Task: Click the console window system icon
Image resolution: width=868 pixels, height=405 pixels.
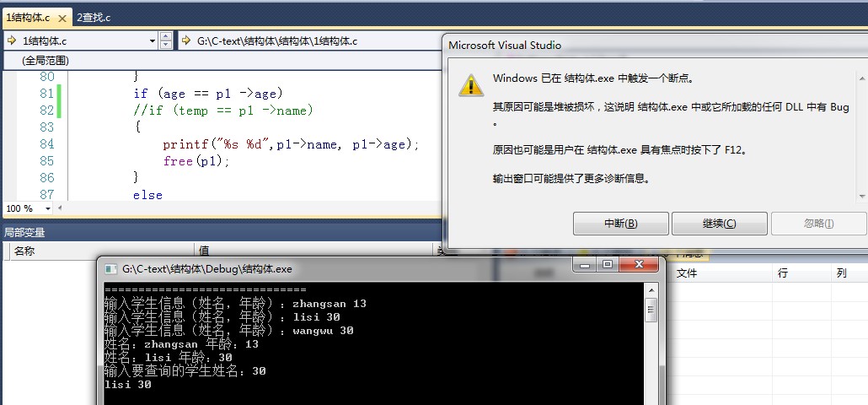Action: 111,268
